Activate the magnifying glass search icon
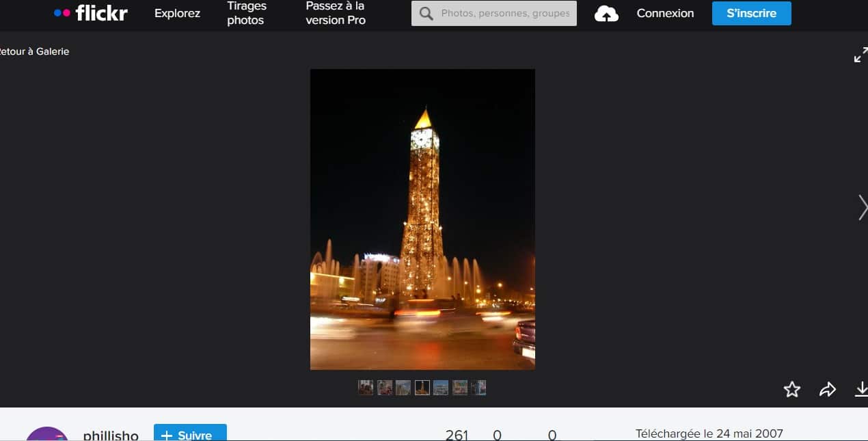The height and width of the screenshot is (441, 868). coord(424,12)
